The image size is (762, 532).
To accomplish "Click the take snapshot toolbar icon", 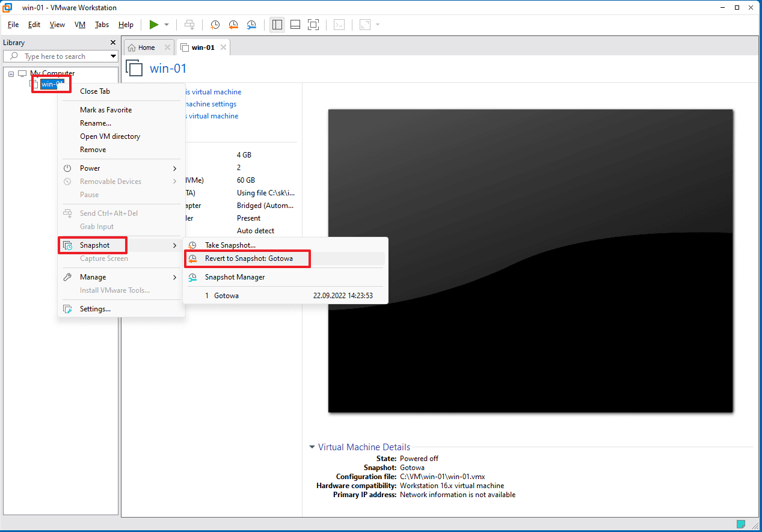I will pyautogui.click(x=215, y=25).
